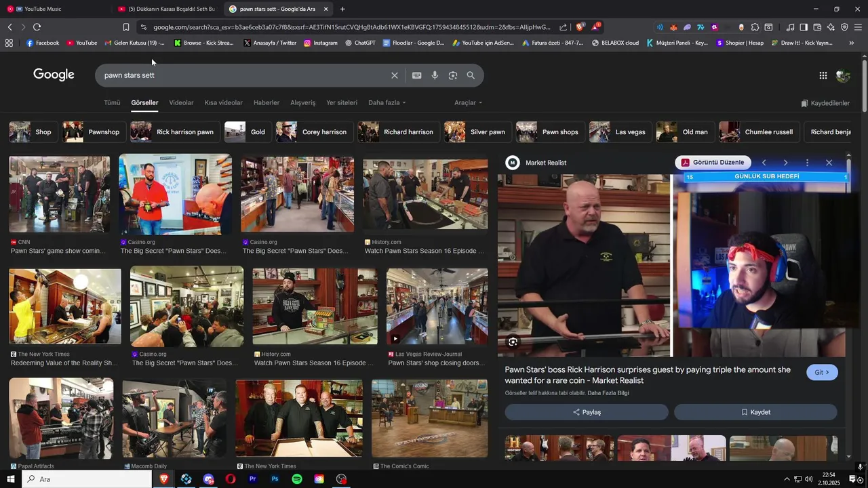Viewport: 868px width, 488px height.
Task: Open the Görüntü Düzenle button
Action: coord(713,163)
